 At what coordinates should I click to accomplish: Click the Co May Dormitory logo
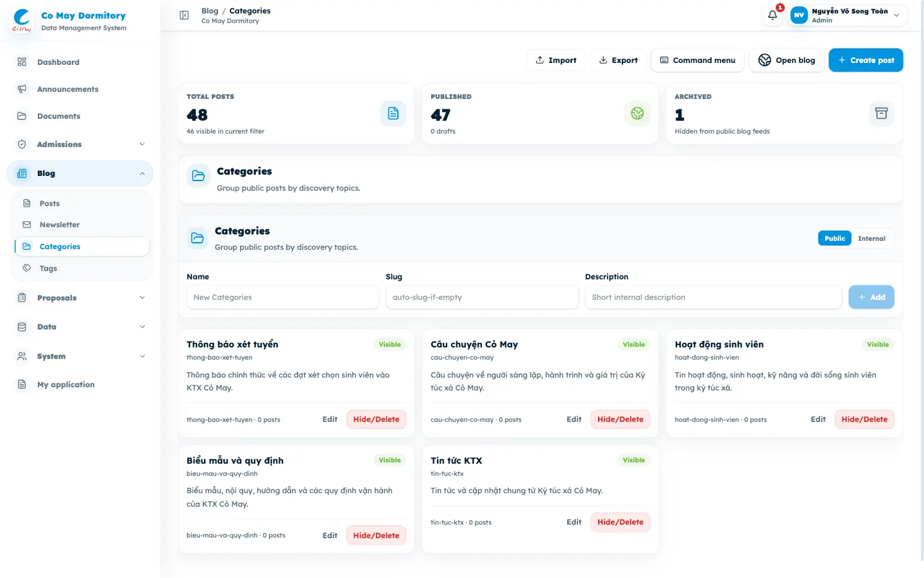pos(22,21)
